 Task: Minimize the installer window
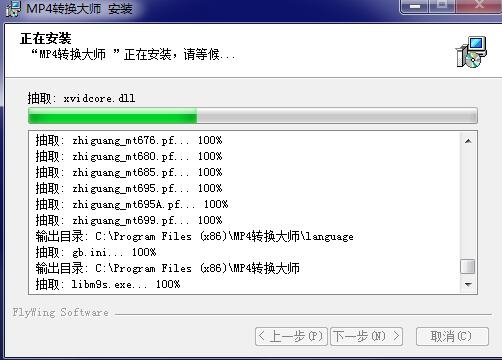[x=415, y=6]
